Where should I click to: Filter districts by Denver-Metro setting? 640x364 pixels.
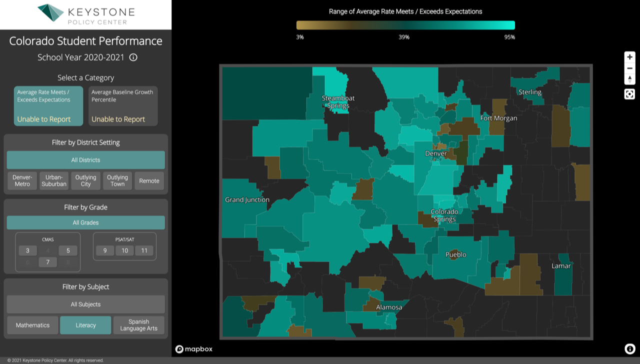pos(22,181)
